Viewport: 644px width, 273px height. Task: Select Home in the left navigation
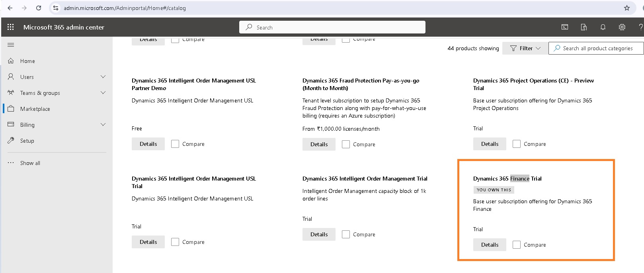(x=27, y=61)
